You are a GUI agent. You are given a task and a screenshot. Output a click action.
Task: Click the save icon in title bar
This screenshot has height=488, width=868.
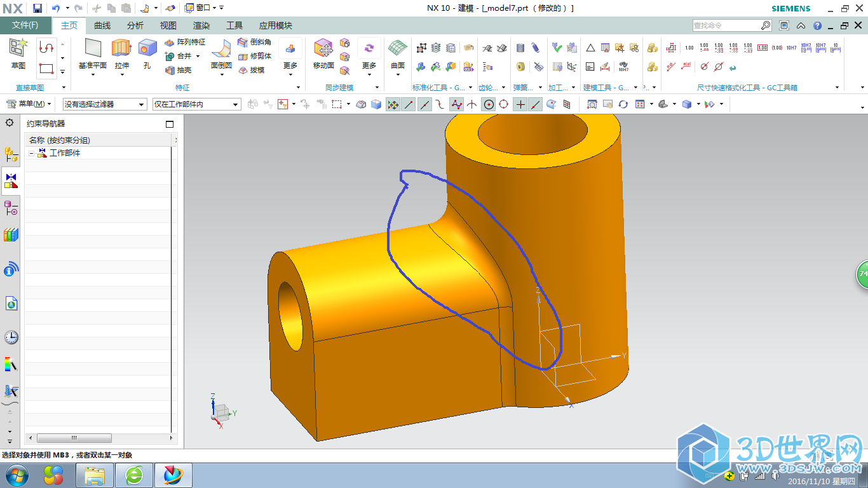37,8
